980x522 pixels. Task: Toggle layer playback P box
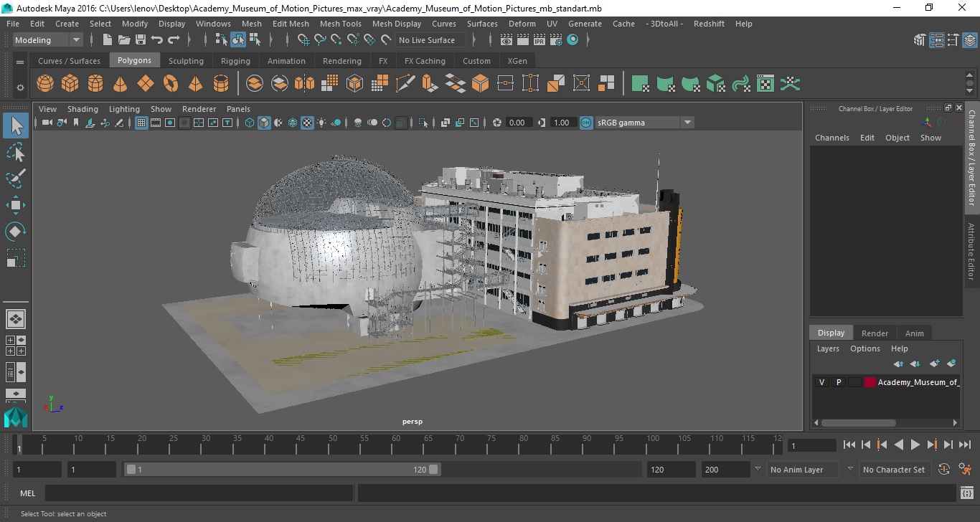(838, 382)
